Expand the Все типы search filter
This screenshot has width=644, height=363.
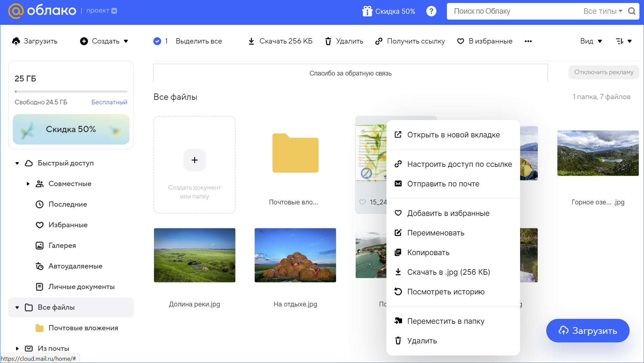pyautogui.click(x=602, y=11)
